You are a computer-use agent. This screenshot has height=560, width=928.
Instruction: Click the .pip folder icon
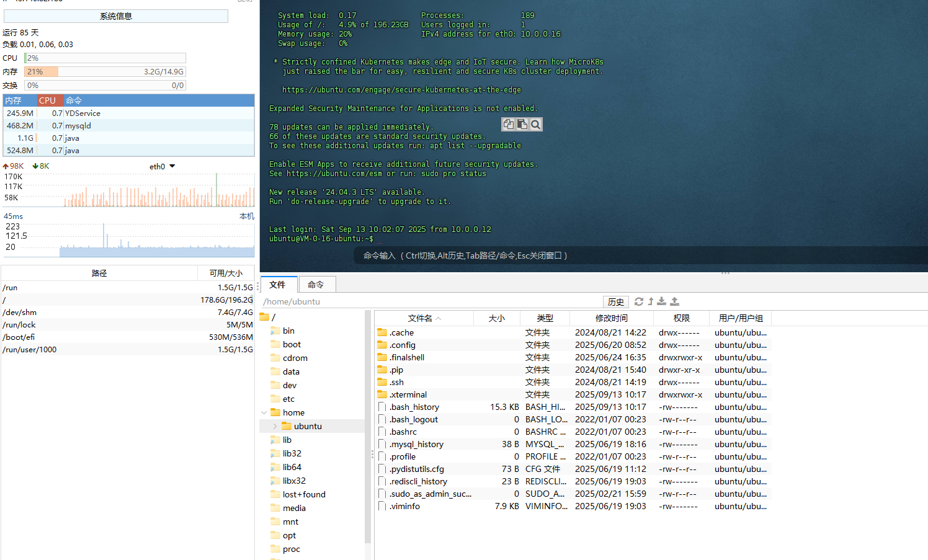pos(382,370)
